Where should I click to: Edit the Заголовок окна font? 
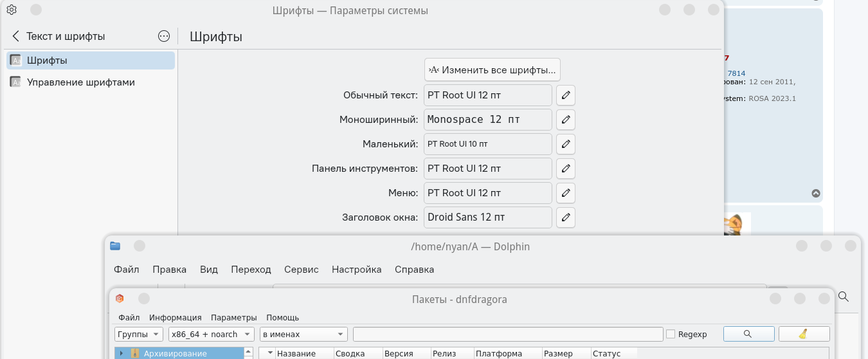[565, 217]
